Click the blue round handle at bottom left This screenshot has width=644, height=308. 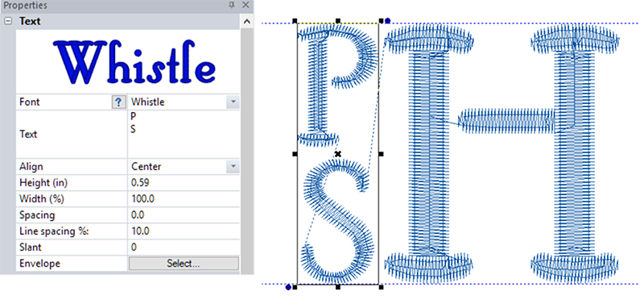288,287
